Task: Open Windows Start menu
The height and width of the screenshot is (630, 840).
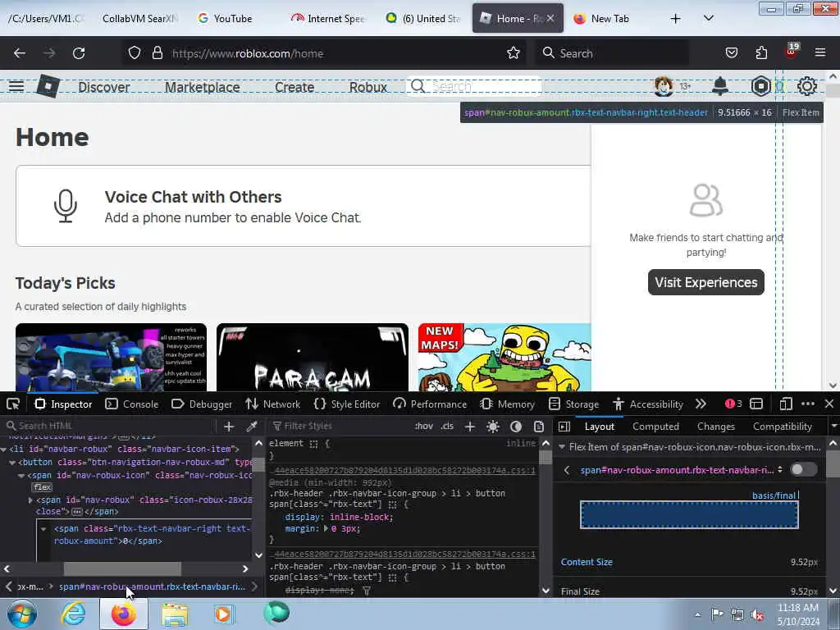Action: pos(22,614)
